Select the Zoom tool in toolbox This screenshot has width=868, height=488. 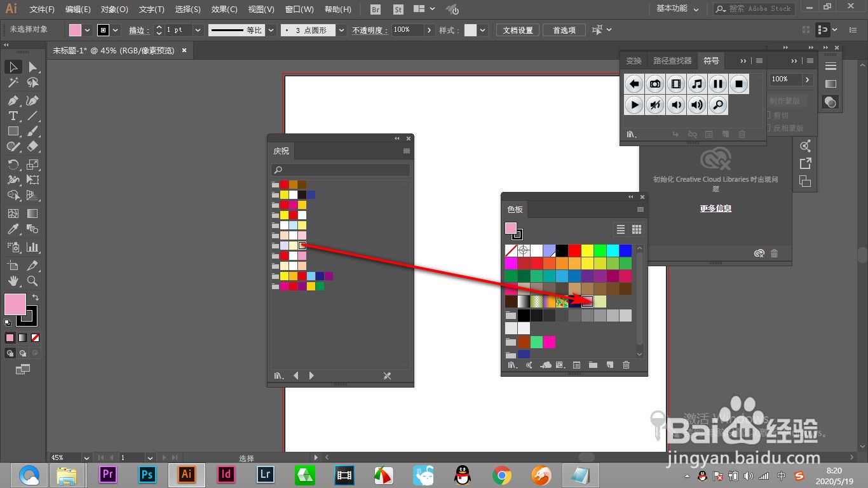coord(33,281)
